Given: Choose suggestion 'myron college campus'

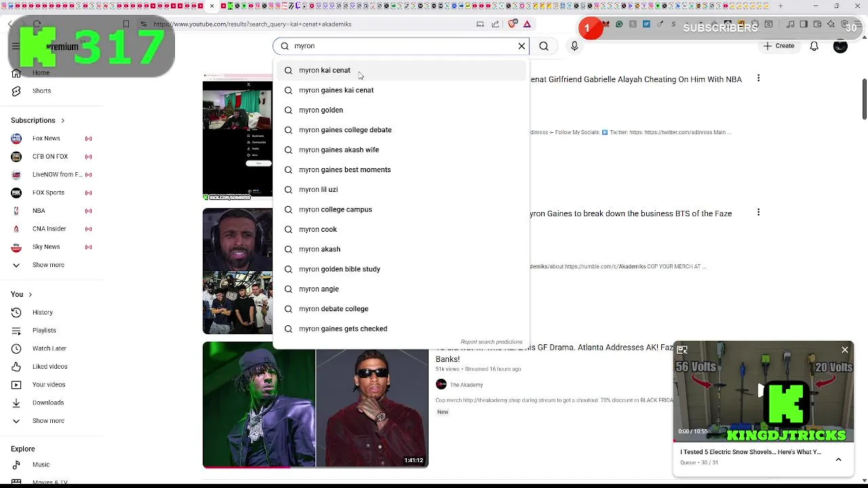Looking at the screenshot, I should (401, 209).
